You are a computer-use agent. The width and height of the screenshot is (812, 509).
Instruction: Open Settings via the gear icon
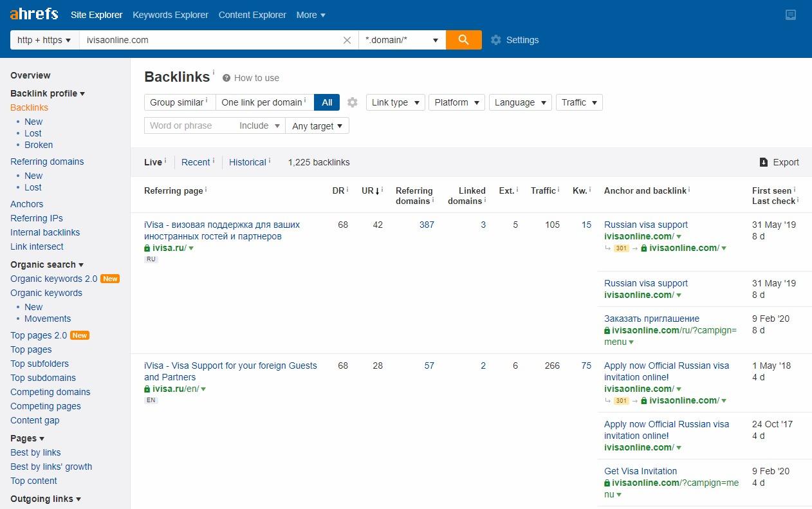496,39
